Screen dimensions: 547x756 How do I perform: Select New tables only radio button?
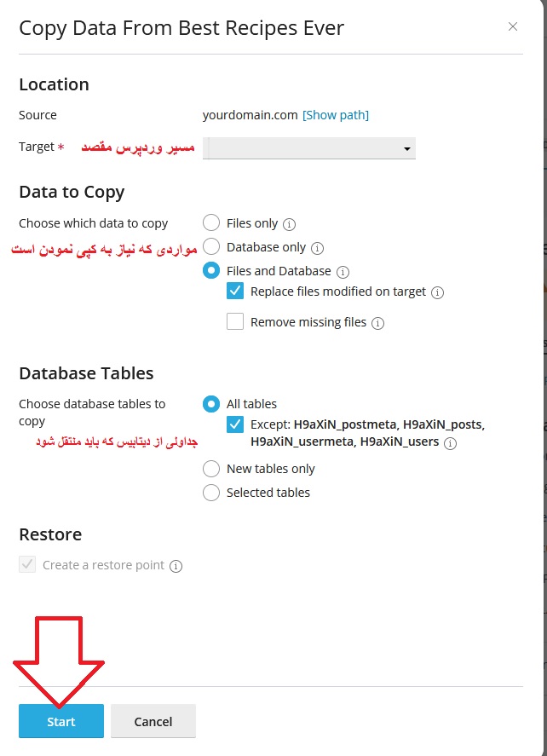(211, 469)
